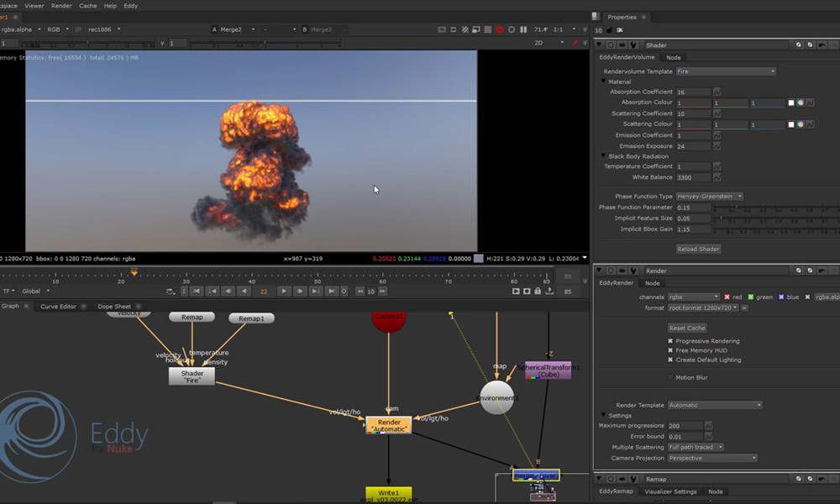
Task: Click the Scattering Colour white swatch
Action: [x=790, y=124]
